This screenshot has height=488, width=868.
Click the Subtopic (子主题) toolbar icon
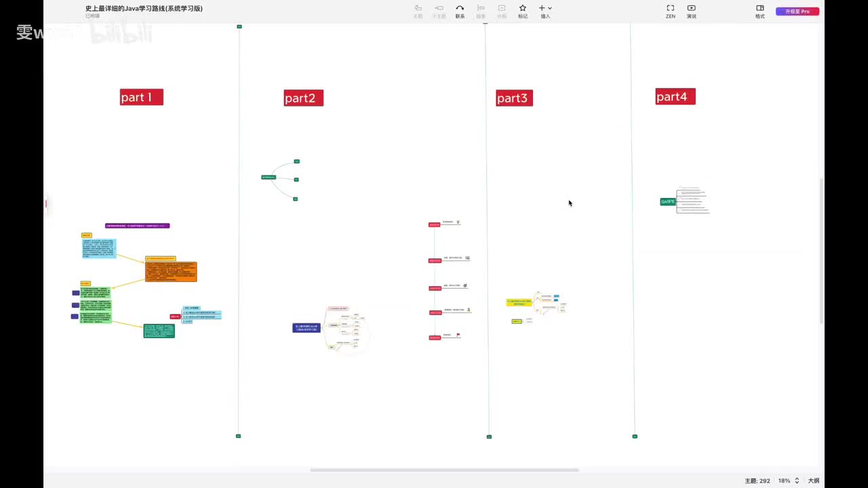point(439,8)
